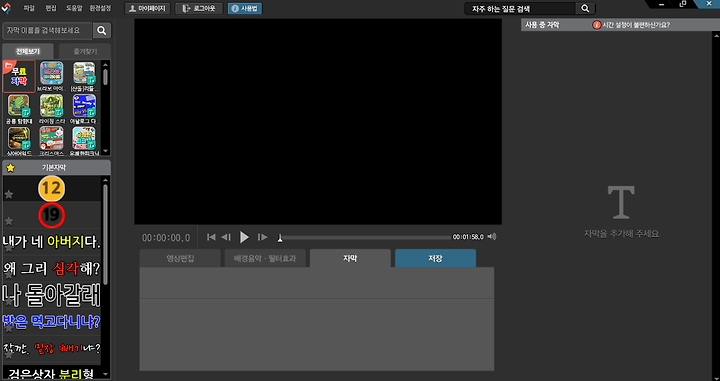This screenshot has height=381, width=720.
Task: Open the 저장 tab
Action: (x=435, y=258)
